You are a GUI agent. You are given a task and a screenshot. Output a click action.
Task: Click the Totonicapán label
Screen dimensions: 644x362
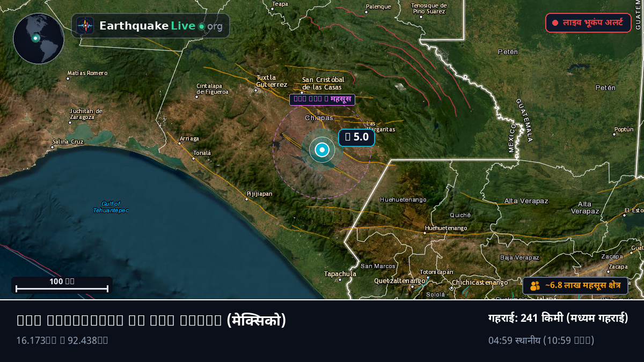point(436,272)
